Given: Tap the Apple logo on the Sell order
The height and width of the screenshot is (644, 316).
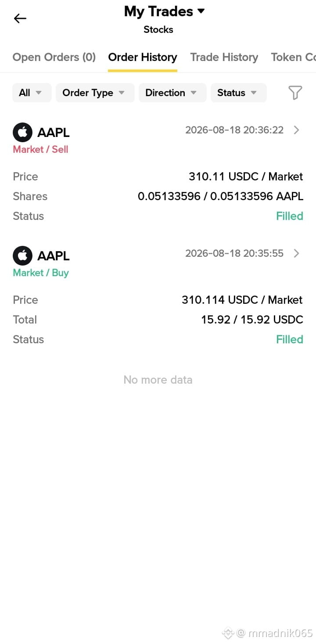Looking at the screenshot, I should (x=22, y=132).
